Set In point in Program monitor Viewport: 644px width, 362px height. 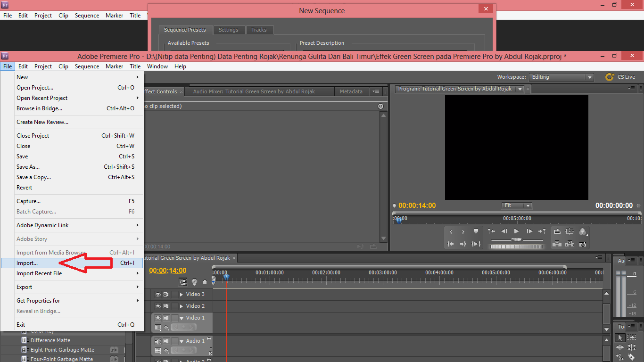451,231
